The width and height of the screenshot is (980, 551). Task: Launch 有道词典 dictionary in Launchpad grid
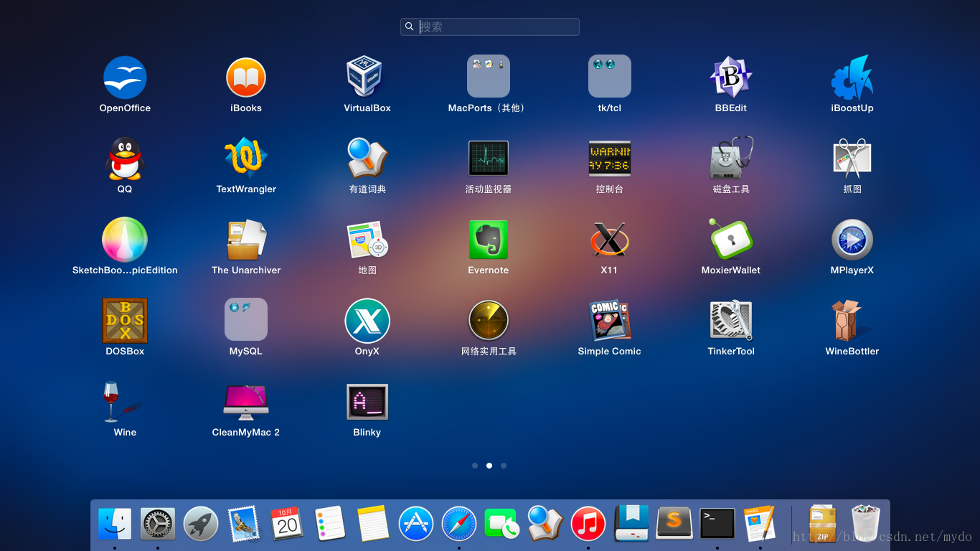(367, 158)
